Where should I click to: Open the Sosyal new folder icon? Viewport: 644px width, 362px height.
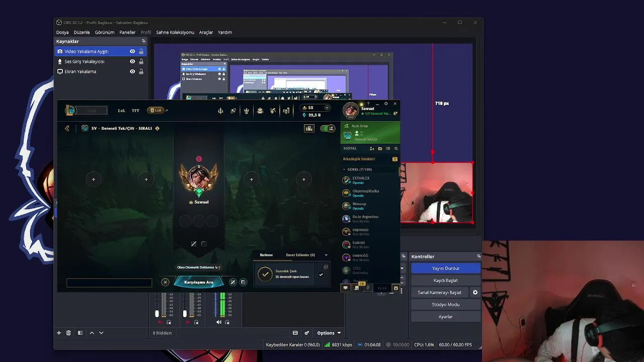(380, 149)
